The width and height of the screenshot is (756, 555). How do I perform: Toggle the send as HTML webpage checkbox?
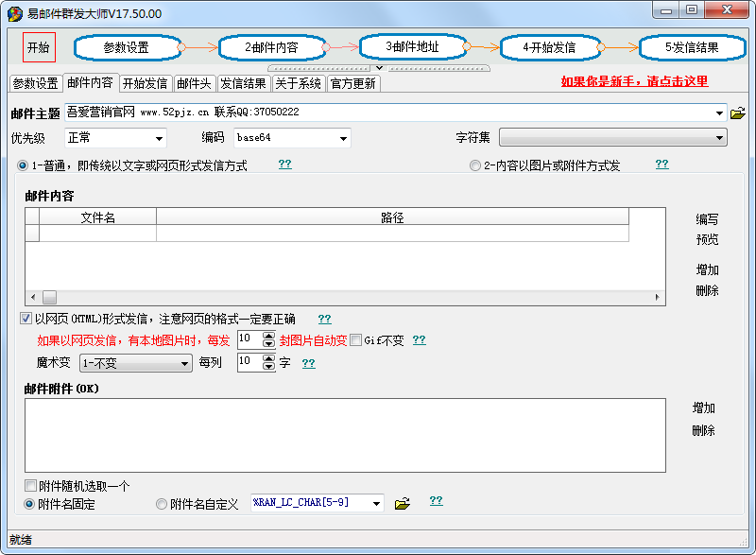[x=26, y=319]
